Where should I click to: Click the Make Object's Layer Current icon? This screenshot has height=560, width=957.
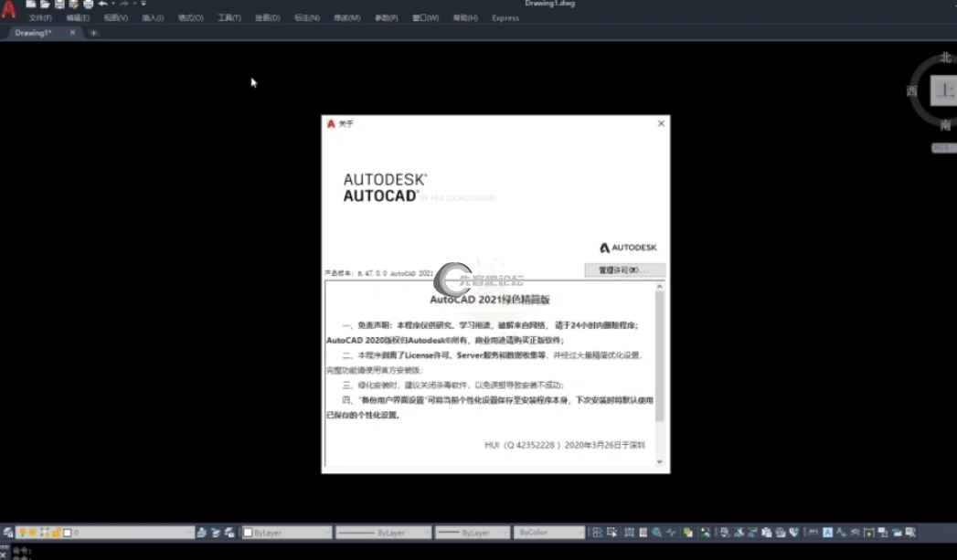(x=203, y=533)
